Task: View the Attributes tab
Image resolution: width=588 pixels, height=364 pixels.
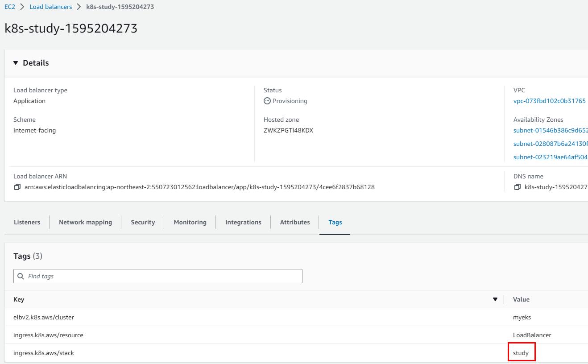Action: [x=295, y=222]
